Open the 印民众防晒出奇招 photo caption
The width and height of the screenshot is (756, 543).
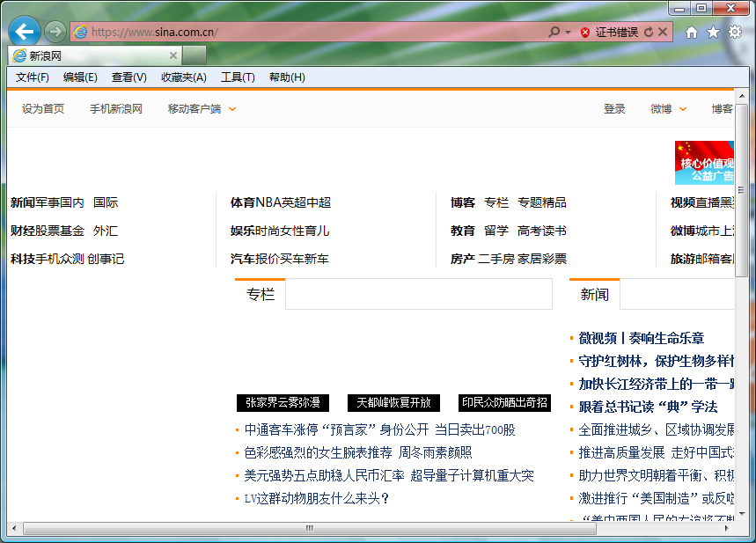point(504,403)
